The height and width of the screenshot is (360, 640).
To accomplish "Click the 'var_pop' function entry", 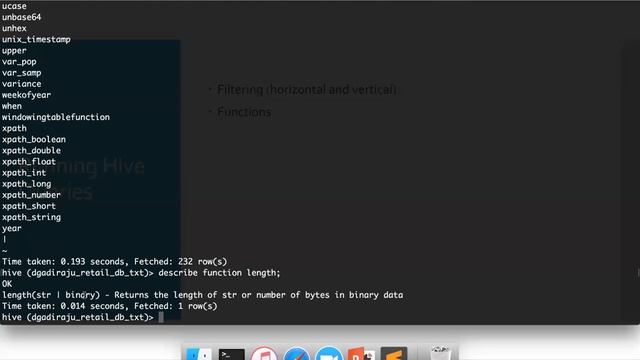I will click(x=19, y=62).
